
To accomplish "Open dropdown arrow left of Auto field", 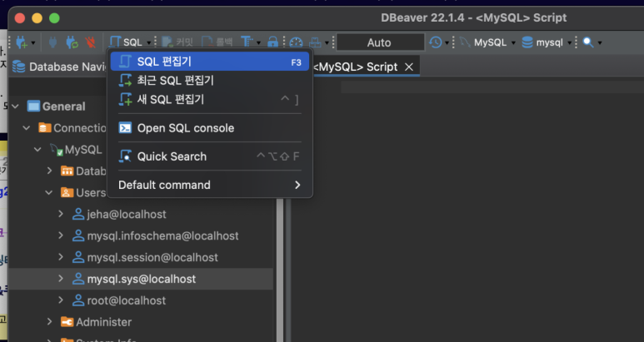I will (x=327, y=42).
